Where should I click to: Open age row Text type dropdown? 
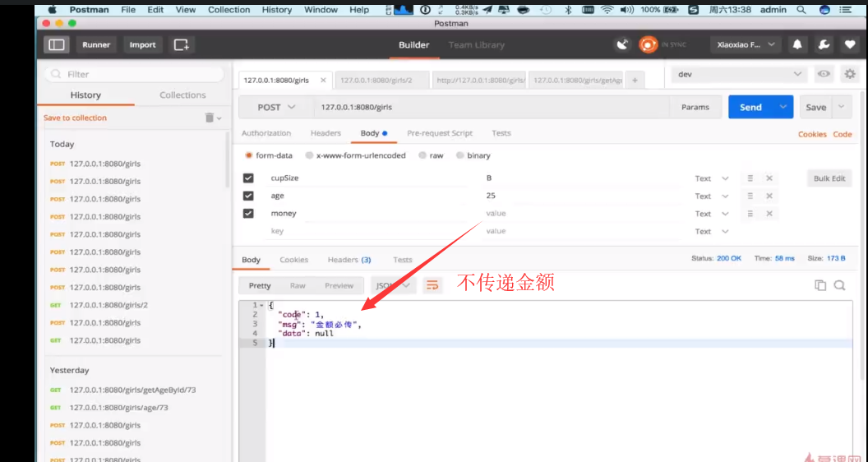(711, 196)
